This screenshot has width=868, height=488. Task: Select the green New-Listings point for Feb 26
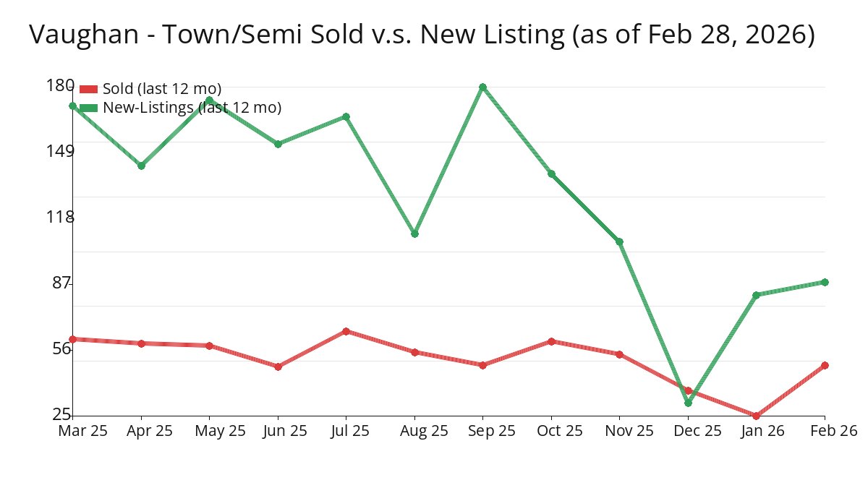point(825,282)
